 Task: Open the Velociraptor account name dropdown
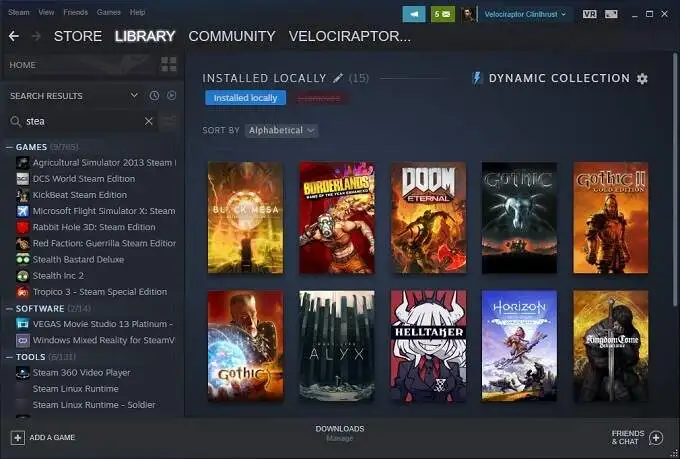[x=525, y=14]
